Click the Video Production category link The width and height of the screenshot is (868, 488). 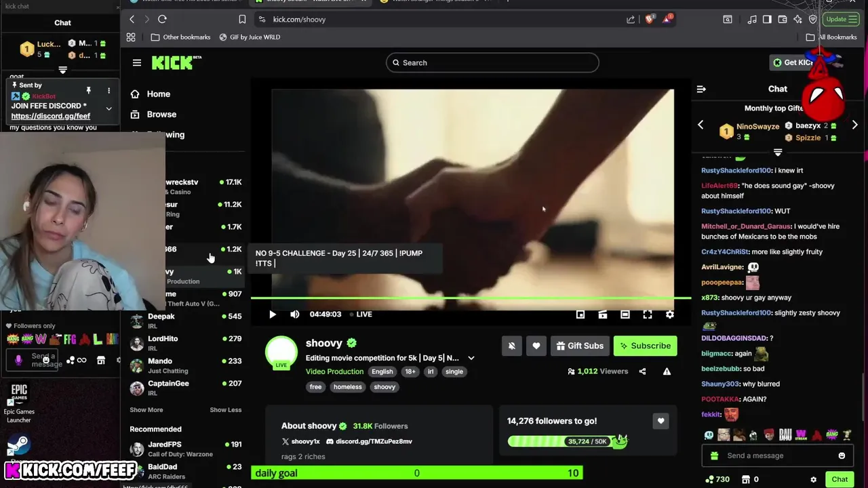pyautogui.click(x=334, y=371)
